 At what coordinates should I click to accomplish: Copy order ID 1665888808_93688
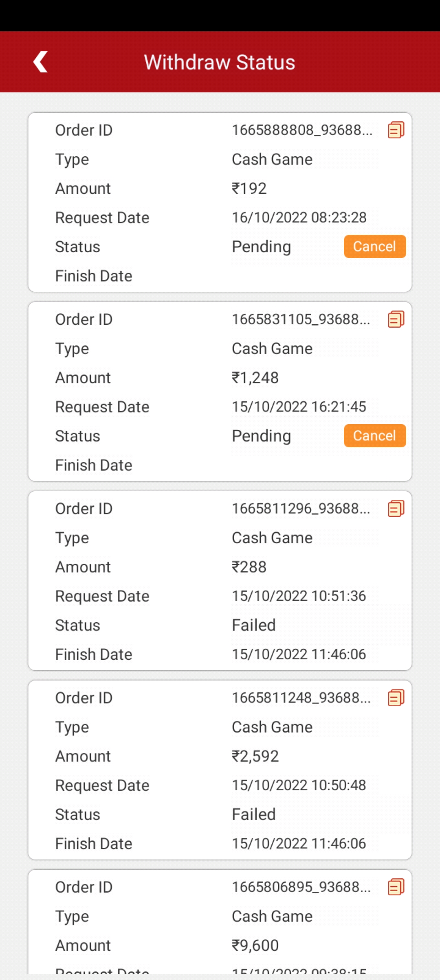point(396,130)
